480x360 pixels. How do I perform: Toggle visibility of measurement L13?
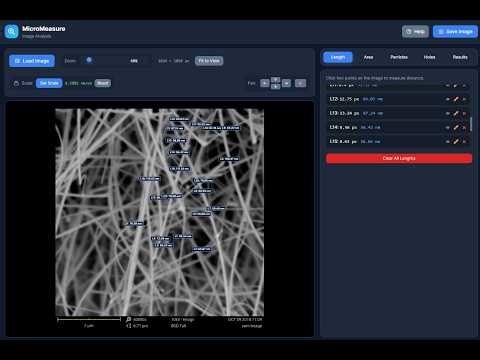click(448, 113)
